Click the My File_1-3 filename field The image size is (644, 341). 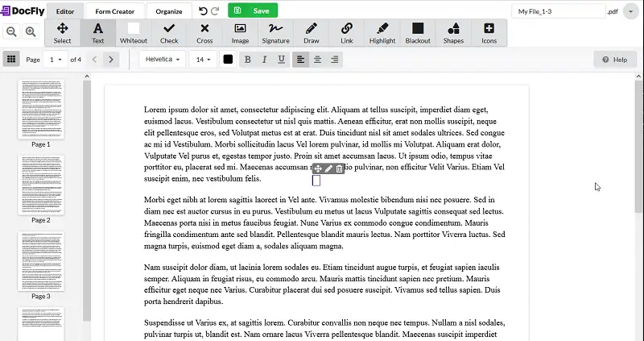click(559, 11)
